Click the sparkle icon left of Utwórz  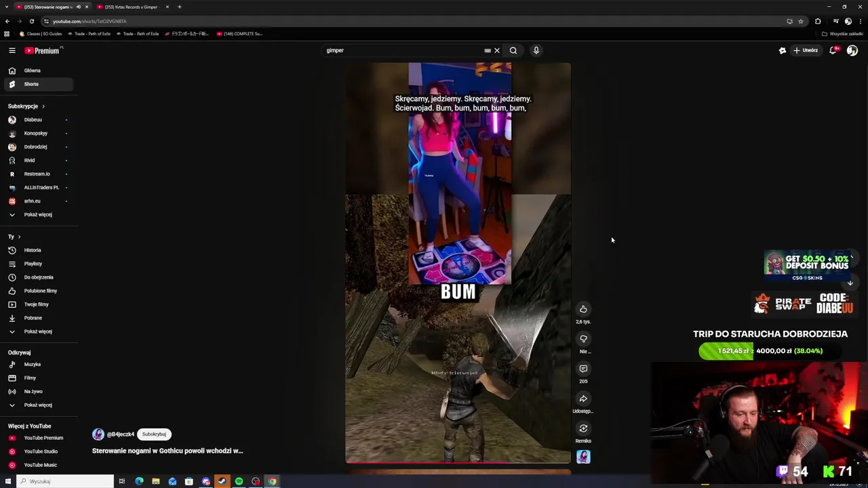(782, 50)
